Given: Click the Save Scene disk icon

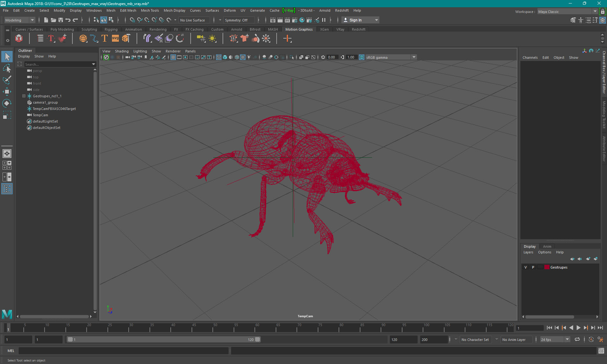Looking at the screenshot, I should coord(61,20).
